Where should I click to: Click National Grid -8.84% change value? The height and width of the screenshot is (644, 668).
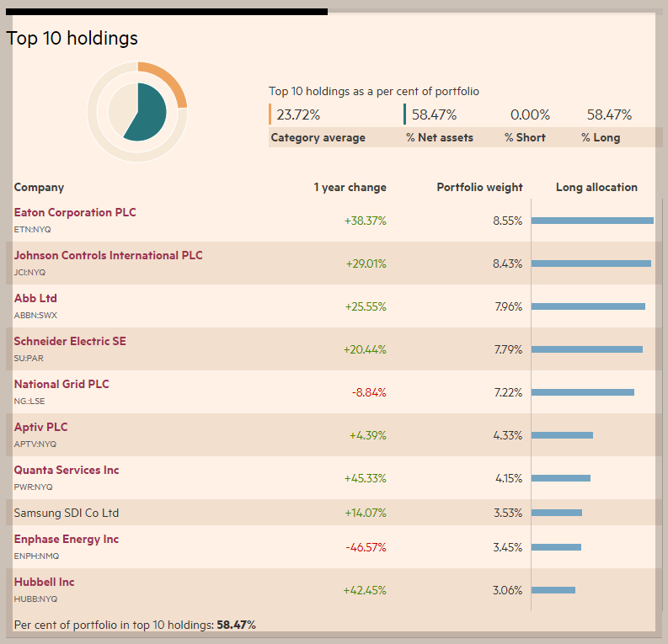(369, 392)
